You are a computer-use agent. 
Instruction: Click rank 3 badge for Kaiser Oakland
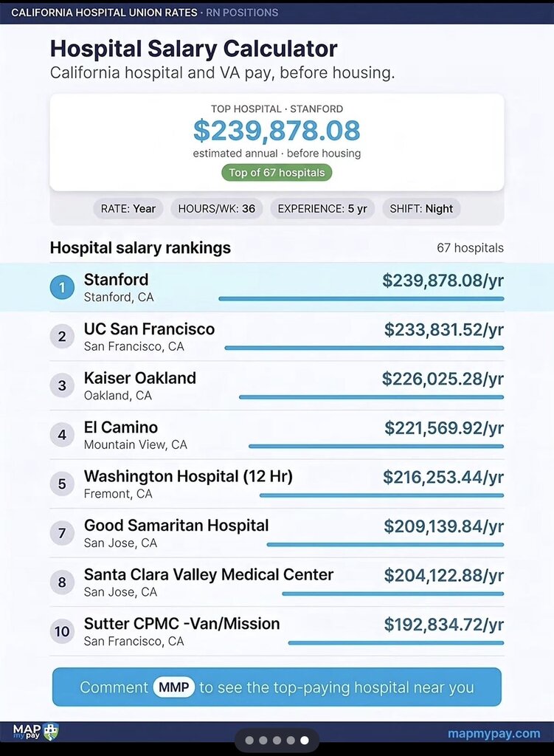[62, 385]
